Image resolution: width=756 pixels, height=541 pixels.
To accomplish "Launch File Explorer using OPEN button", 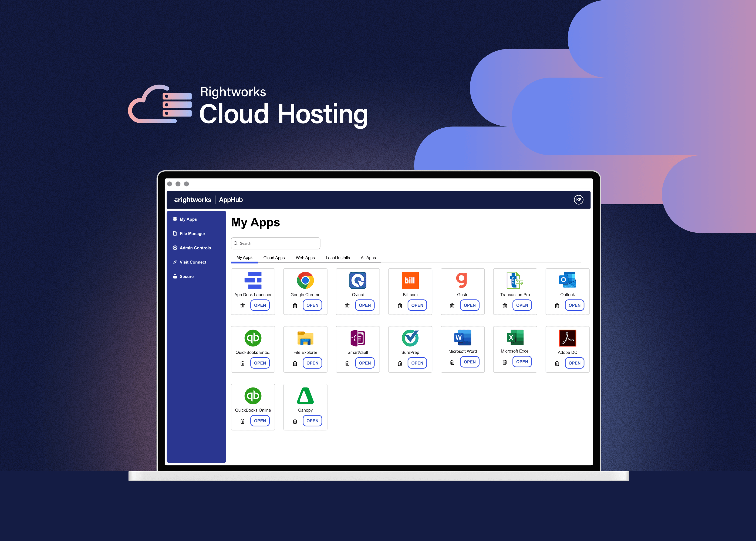I will coord(312,363).
